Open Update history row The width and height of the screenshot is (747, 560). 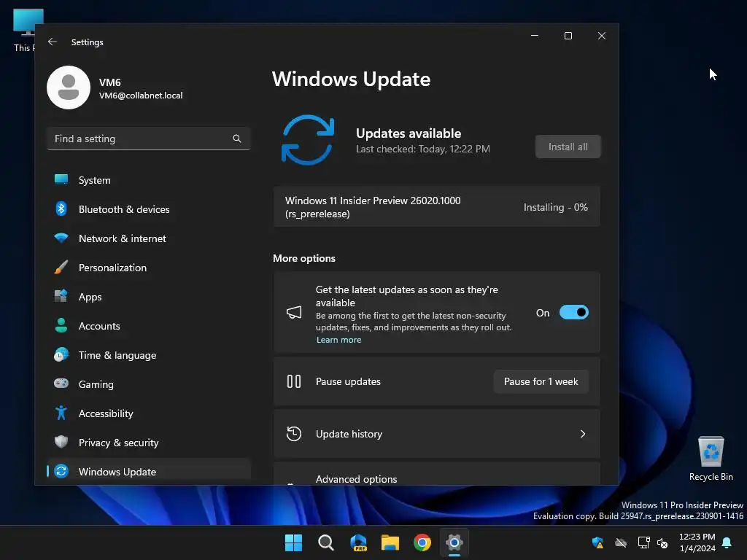click(436, 434)
